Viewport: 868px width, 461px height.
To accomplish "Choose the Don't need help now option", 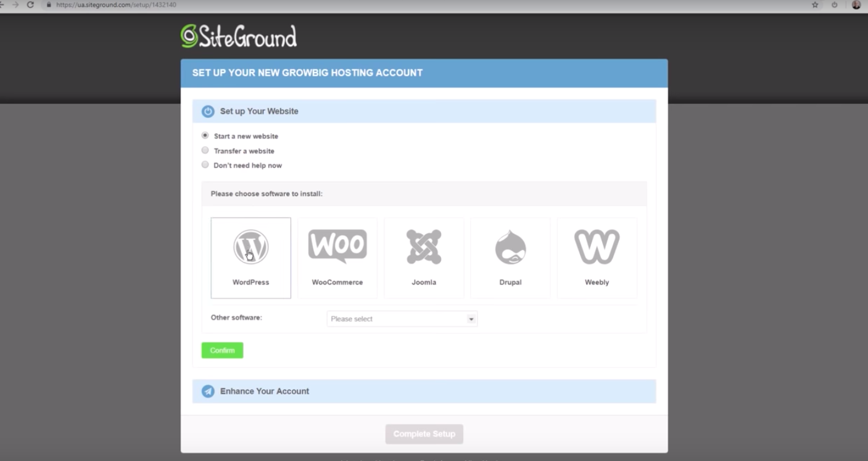I will coord(205,165).
